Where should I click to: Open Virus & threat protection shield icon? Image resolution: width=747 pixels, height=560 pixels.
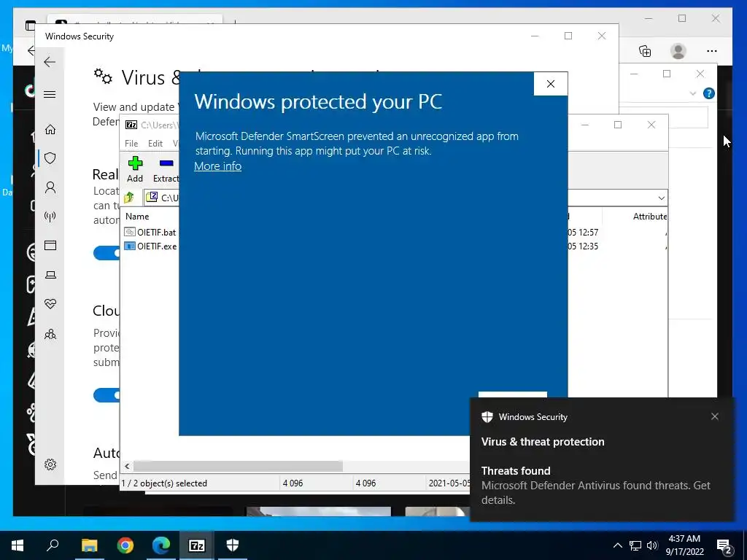[x=50, y=158]
